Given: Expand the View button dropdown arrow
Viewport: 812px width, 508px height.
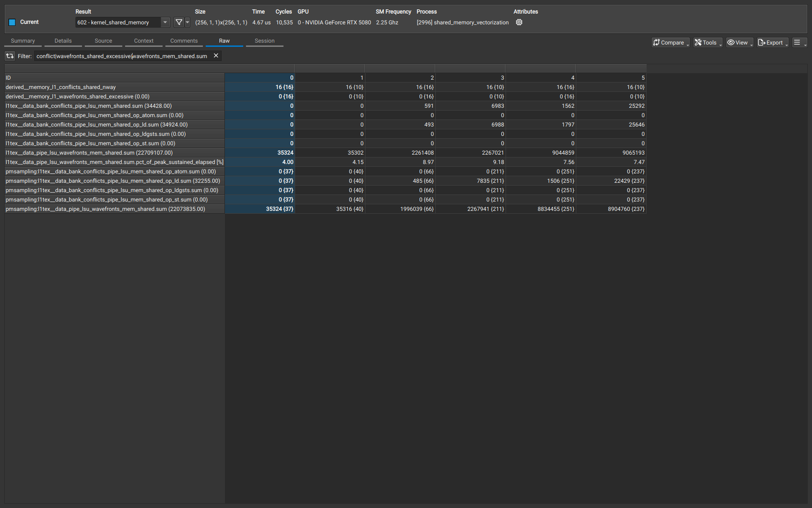Looking at the screenshot, I should pos(752,44).
